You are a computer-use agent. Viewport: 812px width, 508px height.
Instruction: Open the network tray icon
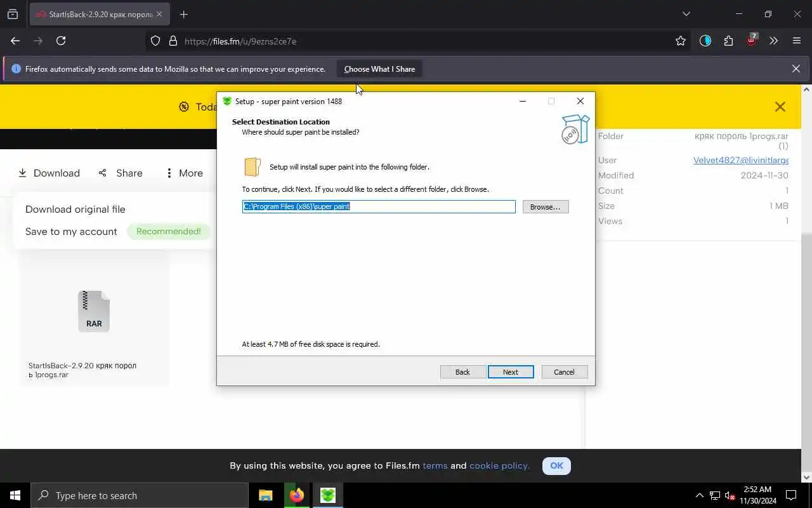(x=715, y=495)
